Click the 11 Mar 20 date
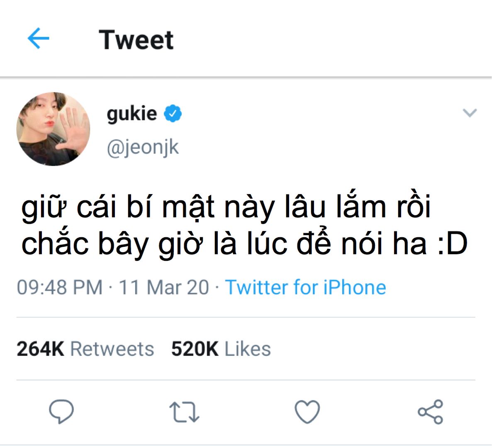This screenshot has width=492, height=448. click(x=164, y=287)
